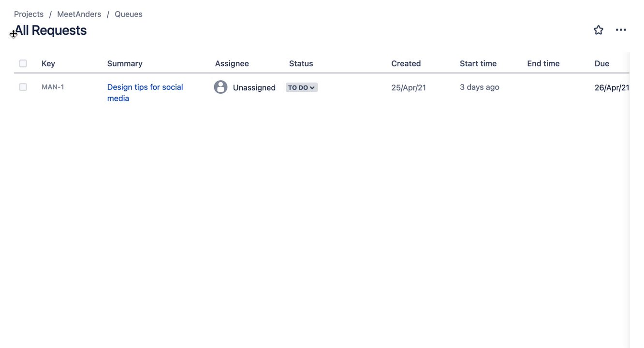Open MeetAnders breadcrumb link
Screen dimensions: 644x348
(x=79, y=14)
